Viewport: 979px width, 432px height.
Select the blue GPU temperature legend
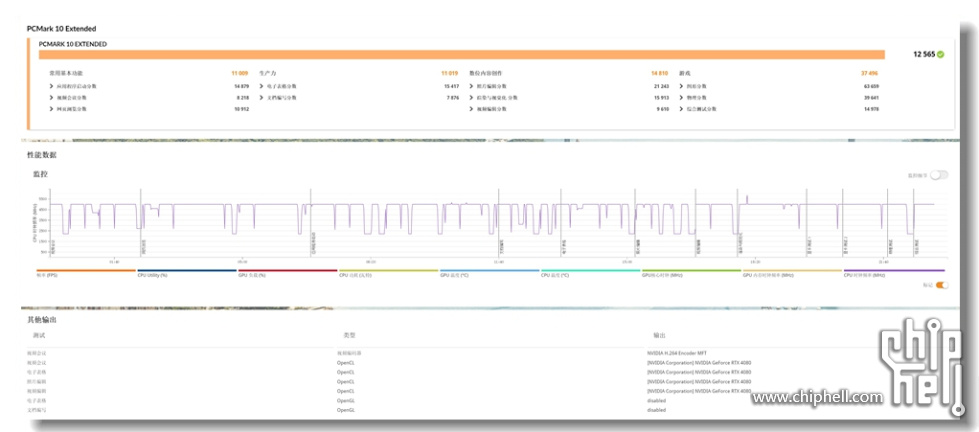tap(490, 273)
